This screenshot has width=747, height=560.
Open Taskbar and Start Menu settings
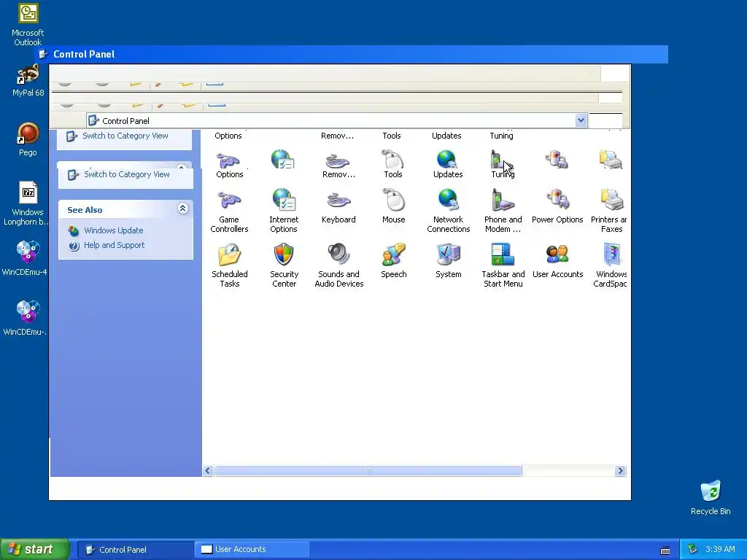(x=503, y=265)
